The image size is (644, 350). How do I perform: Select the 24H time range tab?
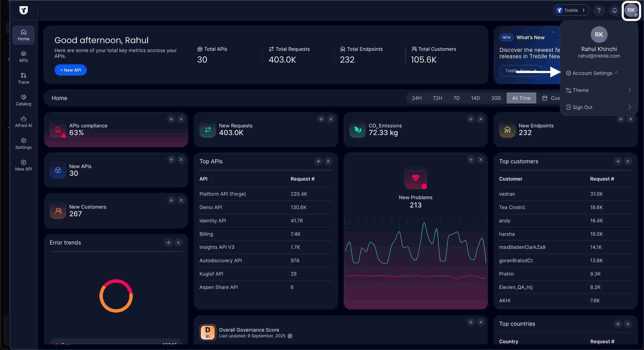(417, 98)
